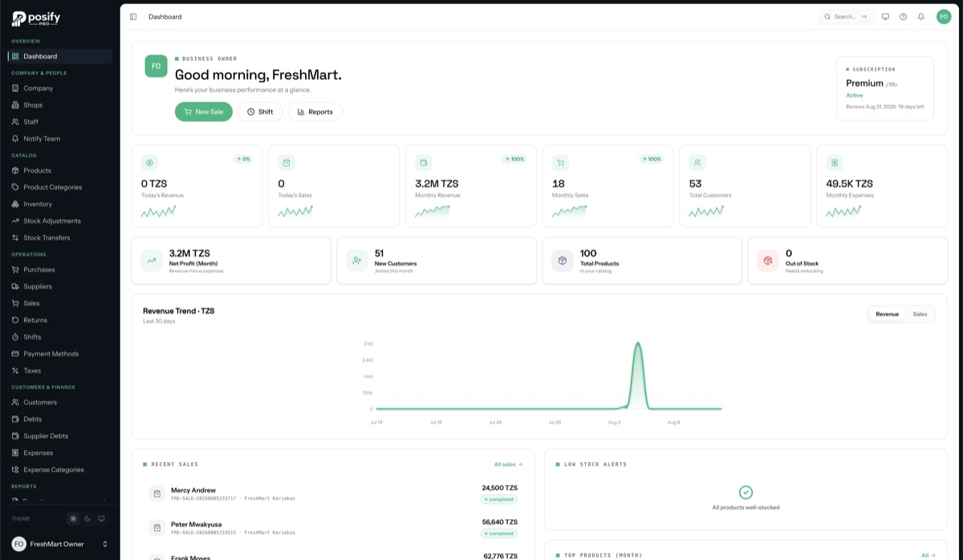Expand the FreshMart Owner account switcher
Screen dimensions: 963x560
tap(60, 544)
